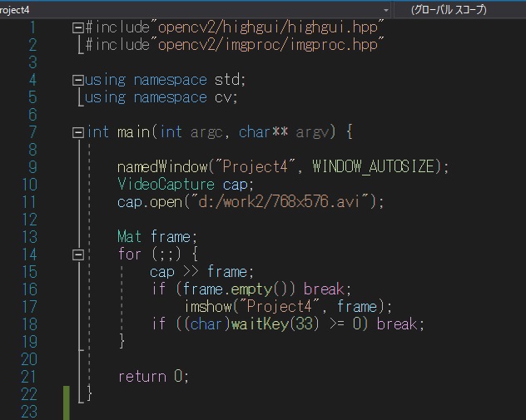Viewport: 526px width, 420px height.
Task: Click the closing brace on line 22
Action: click(x=89, y=393)
